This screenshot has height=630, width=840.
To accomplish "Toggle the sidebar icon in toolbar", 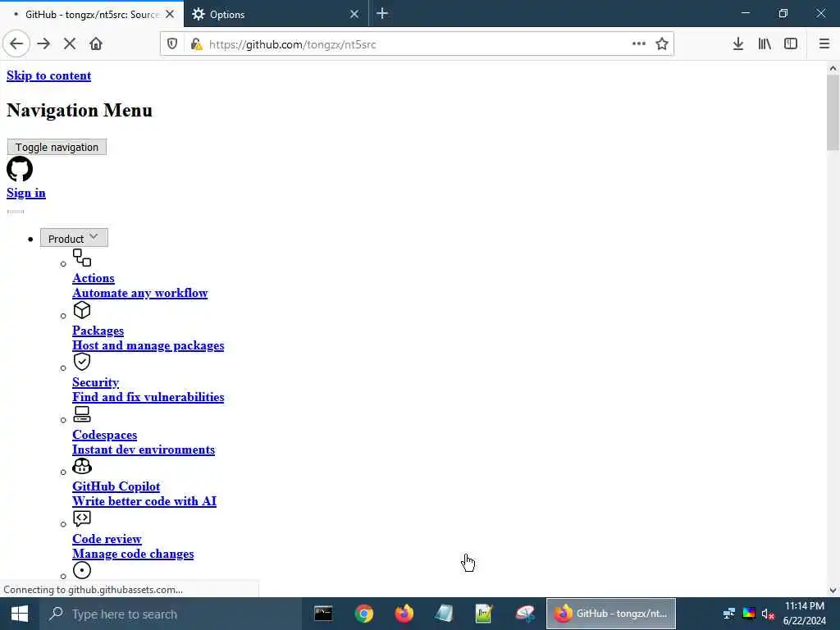I will click(791, 44).
